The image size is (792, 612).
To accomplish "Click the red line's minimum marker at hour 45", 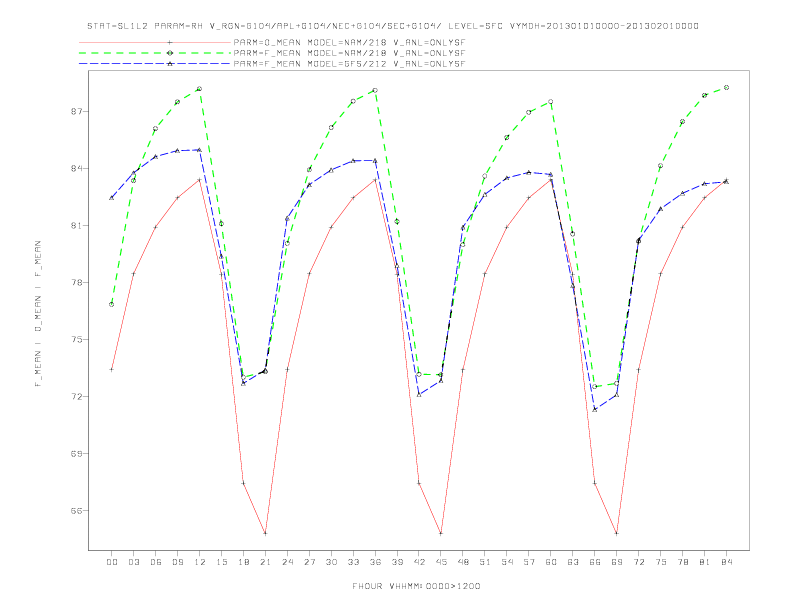I will (441, 533).
